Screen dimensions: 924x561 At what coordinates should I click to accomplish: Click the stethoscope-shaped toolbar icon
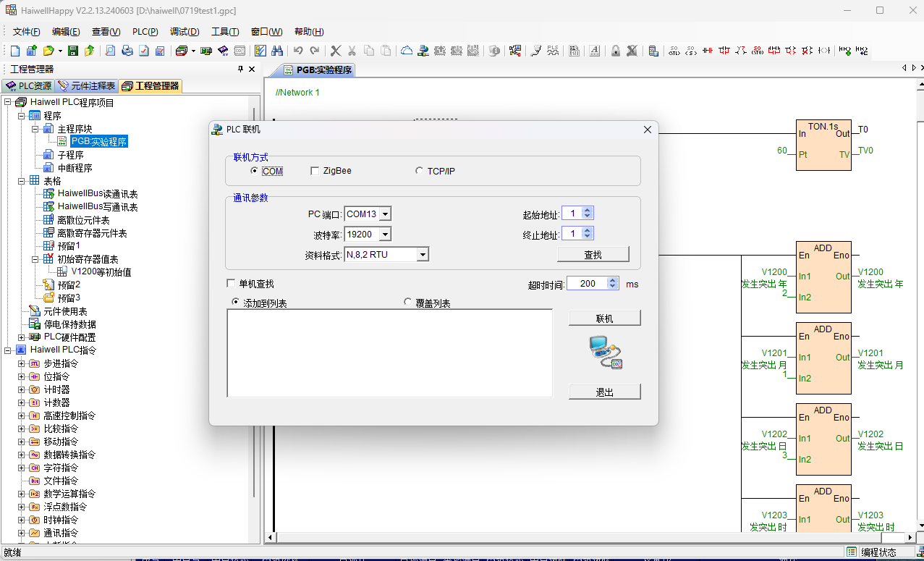coord(536,51)
